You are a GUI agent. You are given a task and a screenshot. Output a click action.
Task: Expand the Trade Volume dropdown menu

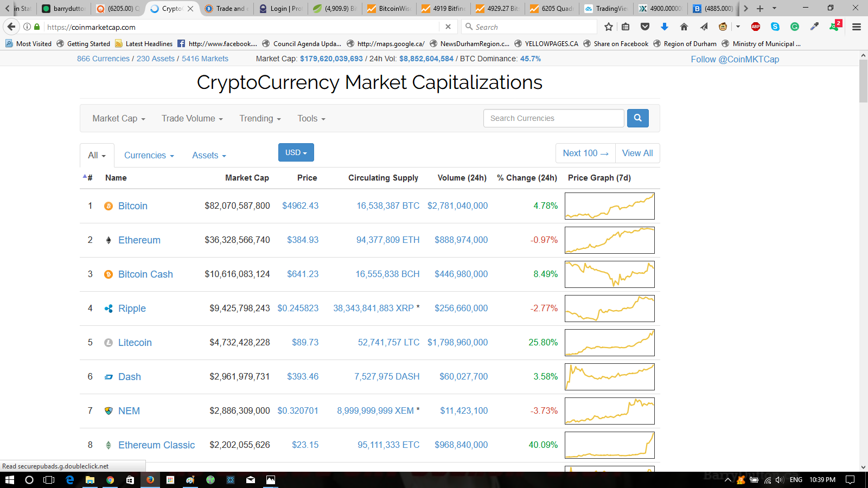click(x=192, y=118)
